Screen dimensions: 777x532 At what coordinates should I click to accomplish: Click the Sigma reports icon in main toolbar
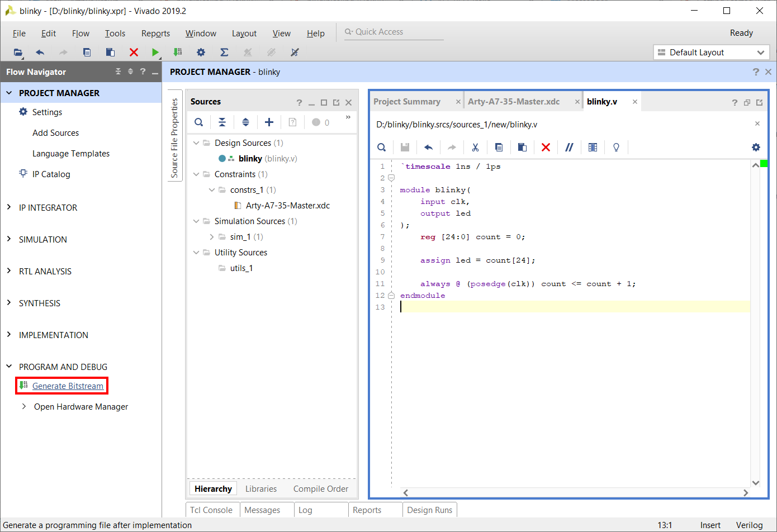tap(224, 53)
